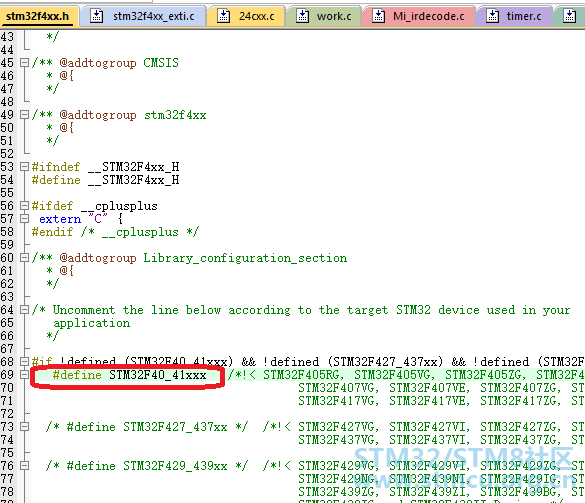Collapse the Uncomment comment fold at line 64

[24, 310]
